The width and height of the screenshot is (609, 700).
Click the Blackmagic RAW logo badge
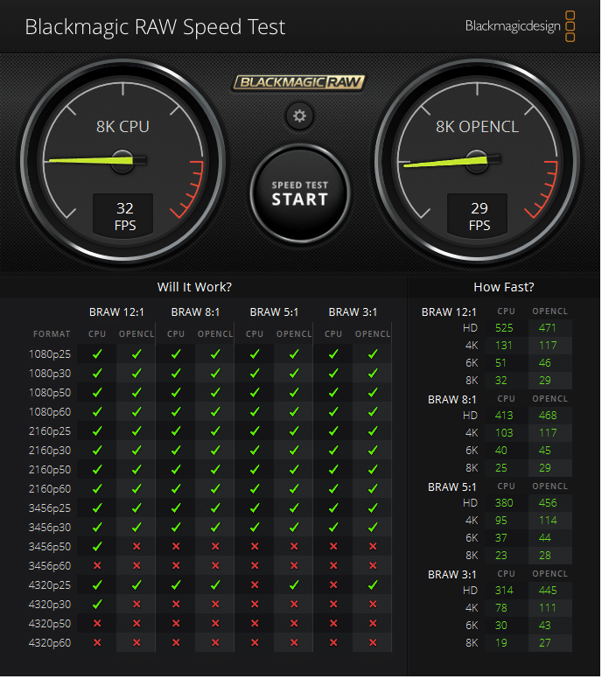coord(298,82)
